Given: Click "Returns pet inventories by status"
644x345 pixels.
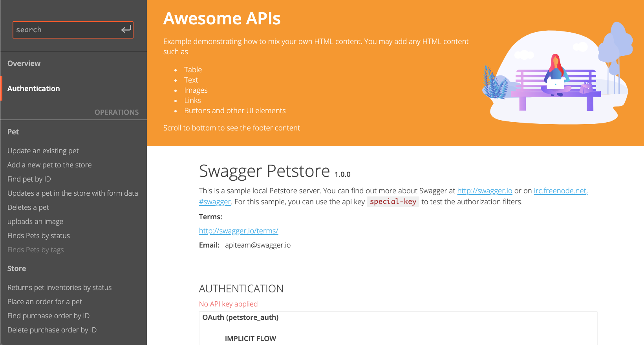Looking at the screenshot, I should tap(59, 288).
